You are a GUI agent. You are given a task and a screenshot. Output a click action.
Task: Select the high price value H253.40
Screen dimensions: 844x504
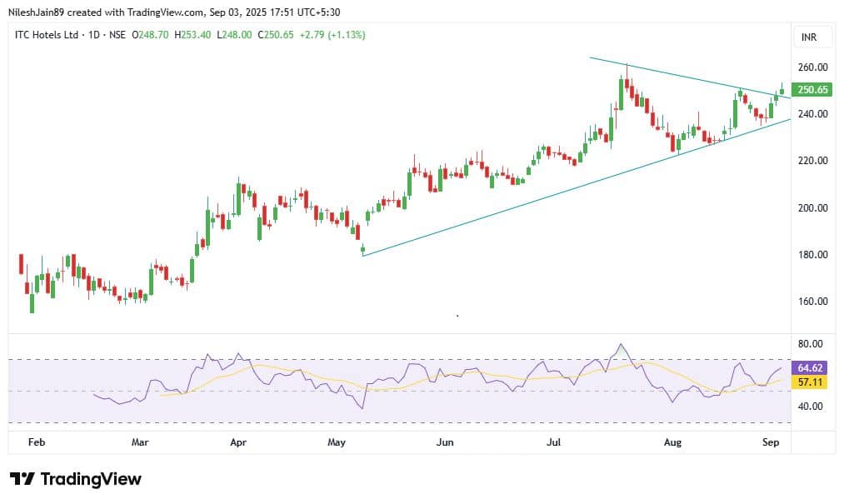tap(192, 35)
